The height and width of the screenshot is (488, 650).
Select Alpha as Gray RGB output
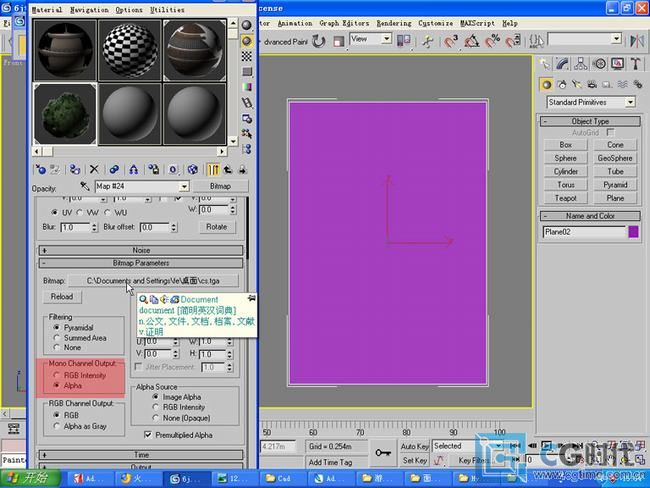80,426
